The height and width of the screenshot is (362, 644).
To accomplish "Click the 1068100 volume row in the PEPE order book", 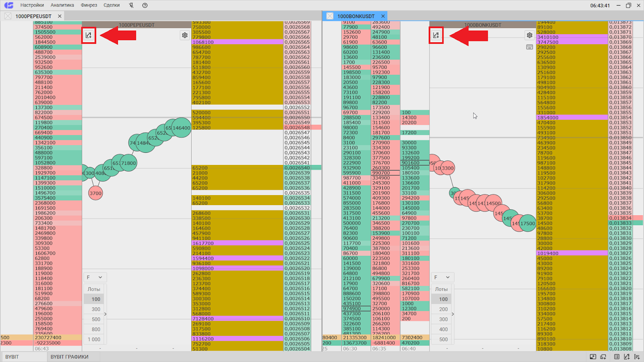I will coord(237,42).
